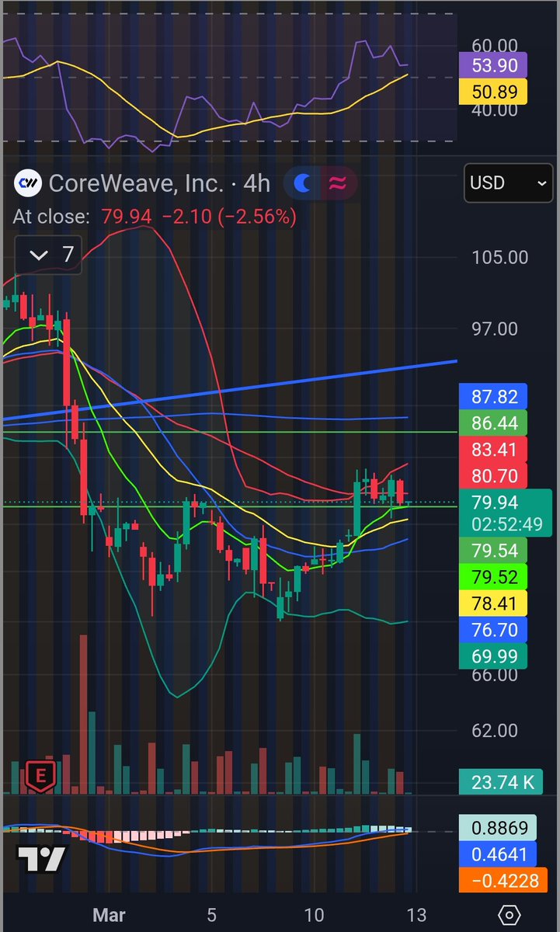Select the 83.41 red price label
Viewport: 560px width, 932px height.
[494, 450]
